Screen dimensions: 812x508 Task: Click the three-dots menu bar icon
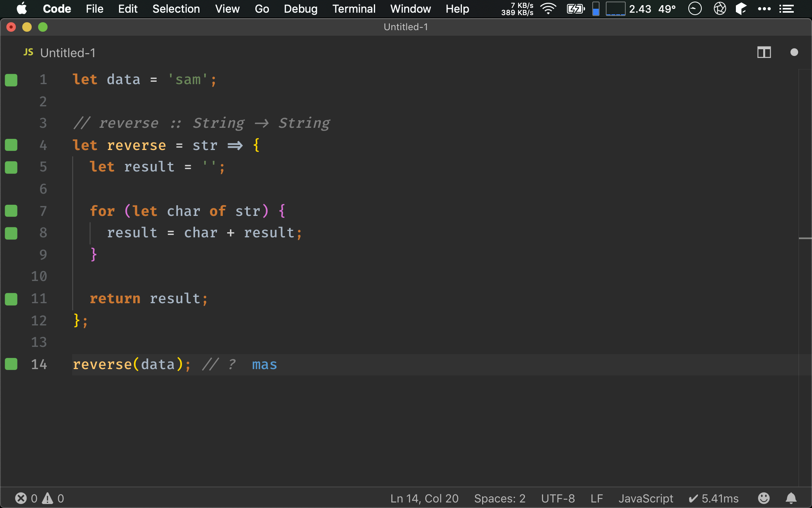(764, 9)
